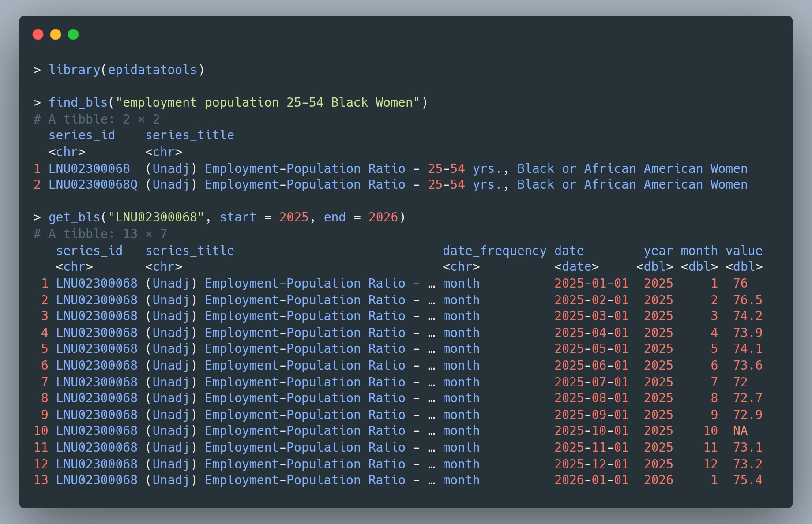
Task: Click the green maximize window button
Action: pos(73,34)
